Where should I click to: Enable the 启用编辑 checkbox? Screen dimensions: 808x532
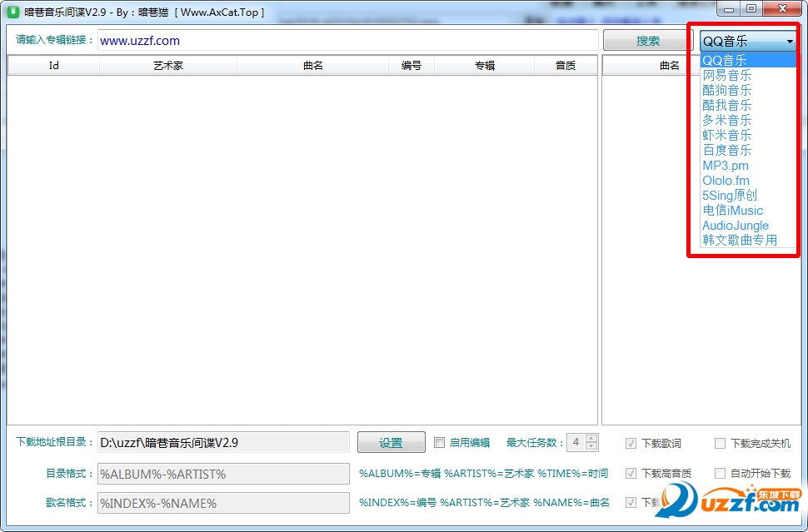tap(439, 442)
